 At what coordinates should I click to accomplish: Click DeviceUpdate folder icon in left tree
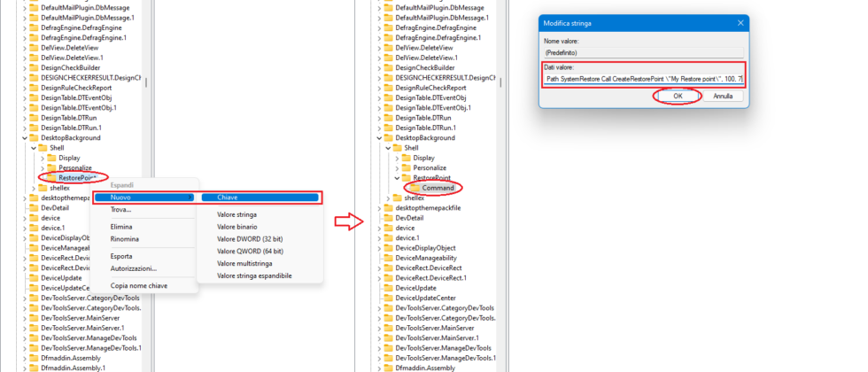(34, 278)
